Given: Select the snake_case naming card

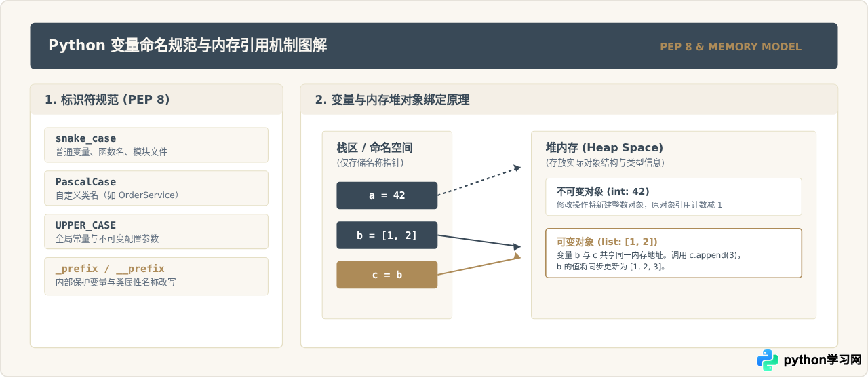Looking at the screenshot, I should pyautogui.click(x=157, y=145).
